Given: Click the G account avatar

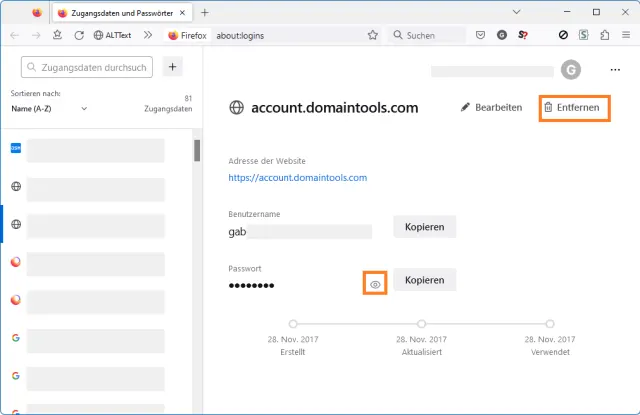Looking at the screenshot, I should pos(571,70).
